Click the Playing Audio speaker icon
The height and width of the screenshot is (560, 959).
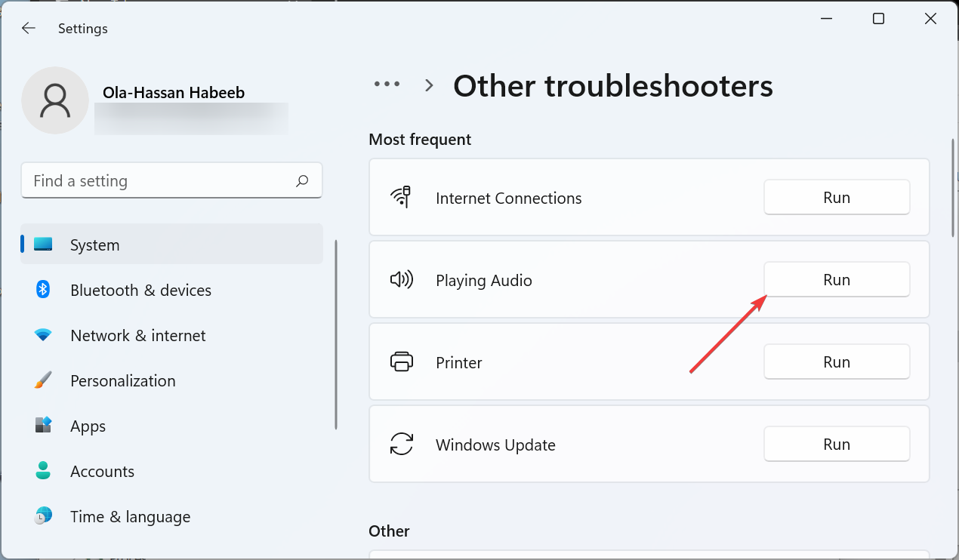[401, 280]
